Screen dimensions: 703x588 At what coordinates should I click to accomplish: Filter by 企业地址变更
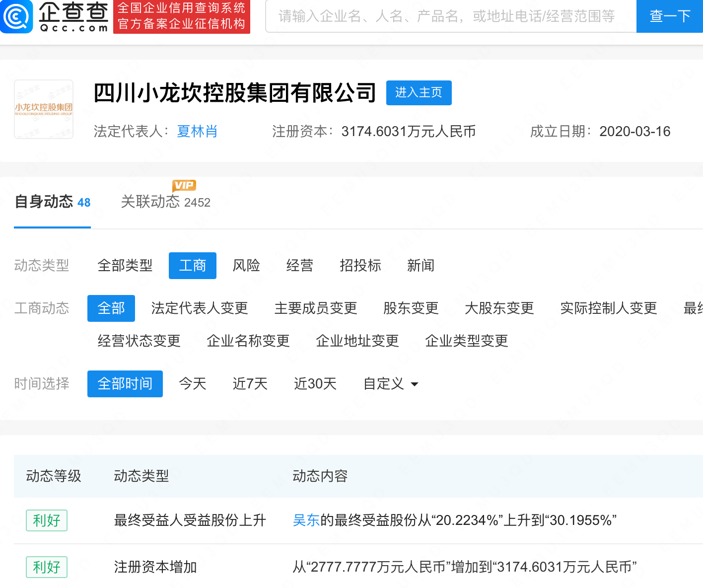tap(357, 341)
